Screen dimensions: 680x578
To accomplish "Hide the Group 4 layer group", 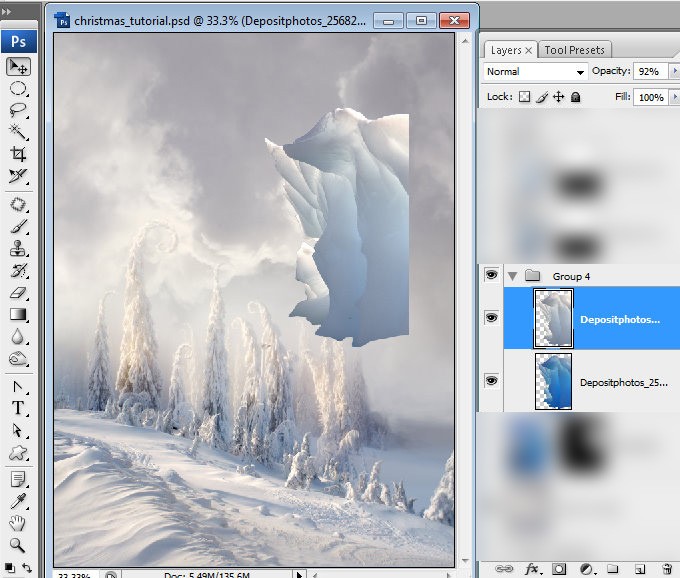I will (491, 275).
